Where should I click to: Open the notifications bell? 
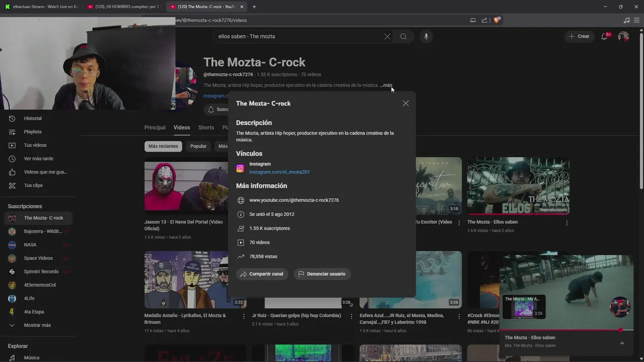click(x=605, y=36)
